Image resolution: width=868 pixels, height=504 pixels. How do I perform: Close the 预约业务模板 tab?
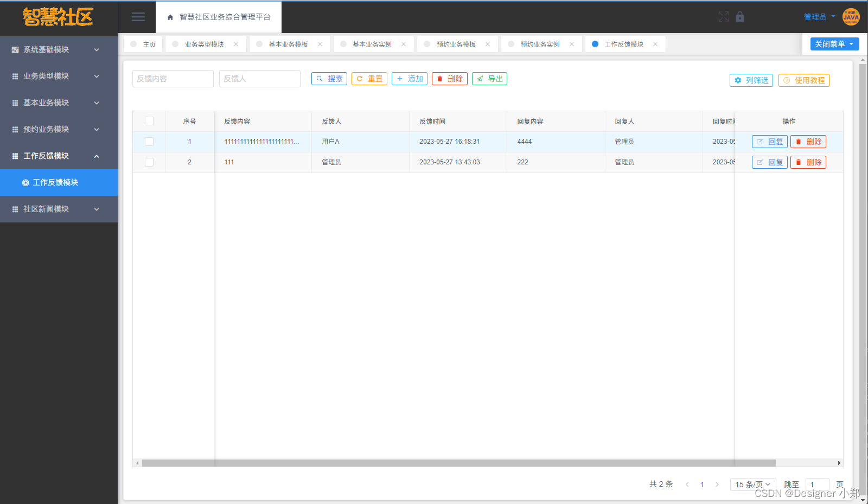tap(488, 44)
